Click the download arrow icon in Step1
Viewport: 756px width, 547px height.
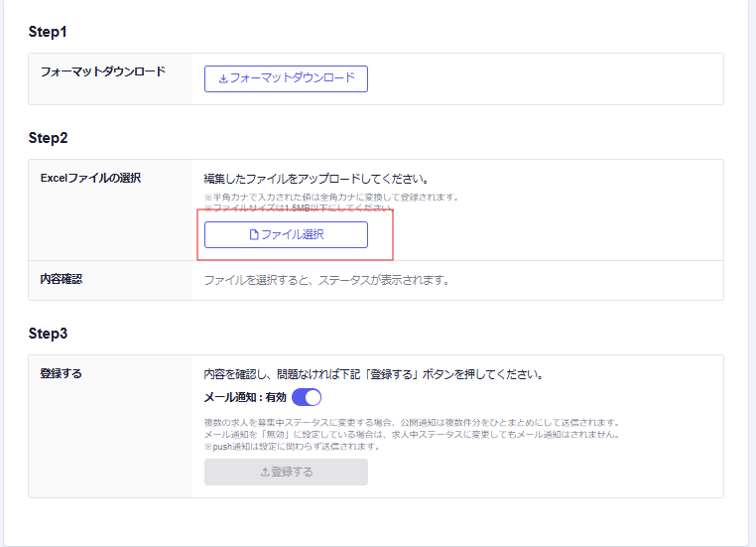tap(223, 78)
